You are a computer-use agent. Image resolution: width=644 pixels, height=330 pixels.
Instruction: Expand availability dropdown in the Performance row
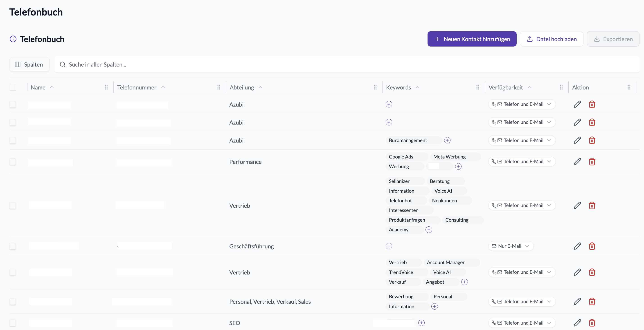[x=522, y=162]
